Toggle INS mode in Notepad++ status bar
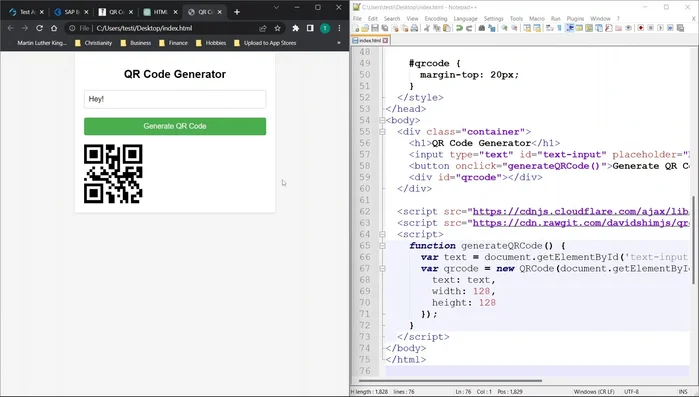 coord(683,392)
